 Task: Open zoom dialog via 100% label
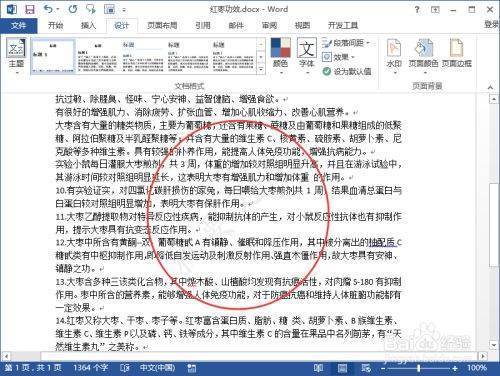click(x=477, y=368)
